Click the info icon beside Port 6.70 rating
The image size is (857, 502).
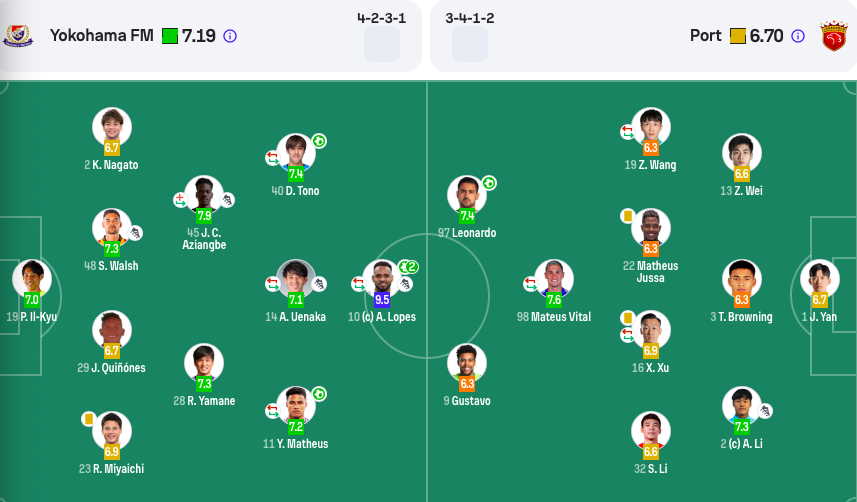[x=798, y=36]
